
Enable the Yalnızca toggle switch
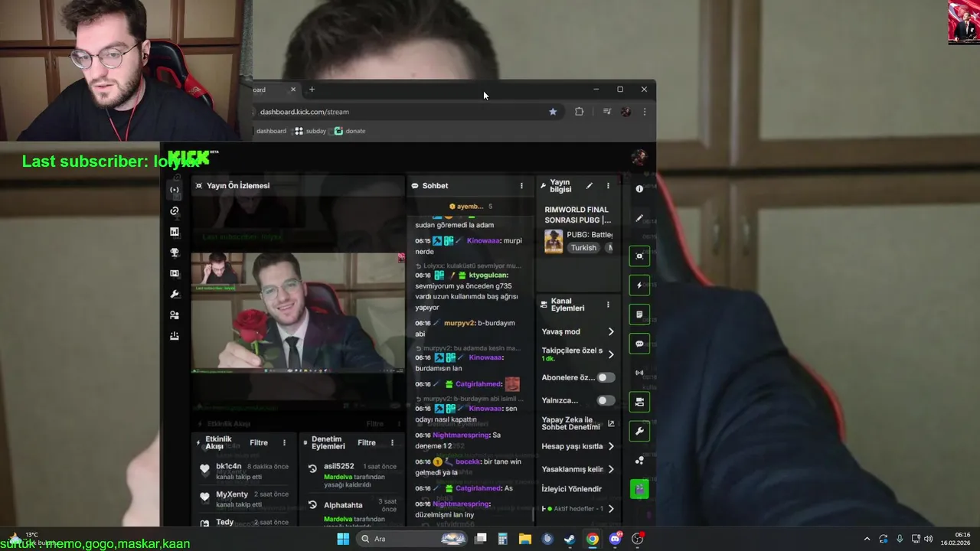click(606, 400)
